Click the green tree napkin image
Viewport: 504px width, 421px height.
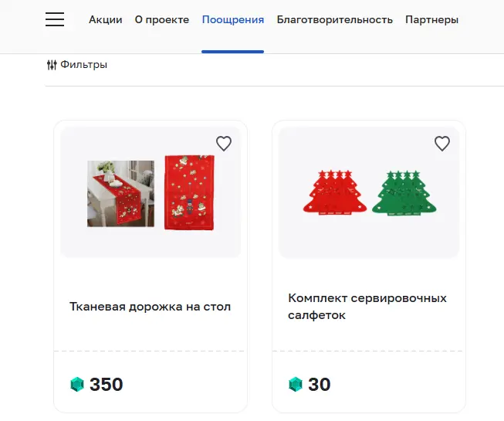tap(404, 192)
